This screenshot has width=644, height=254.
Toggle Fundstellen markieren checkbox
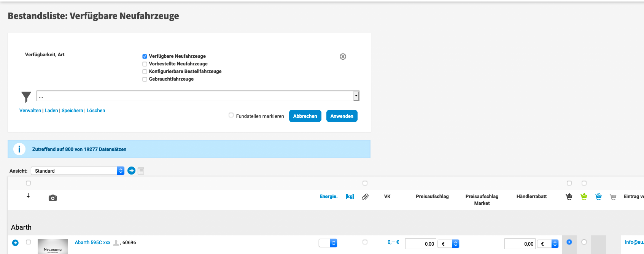point(231,115)
